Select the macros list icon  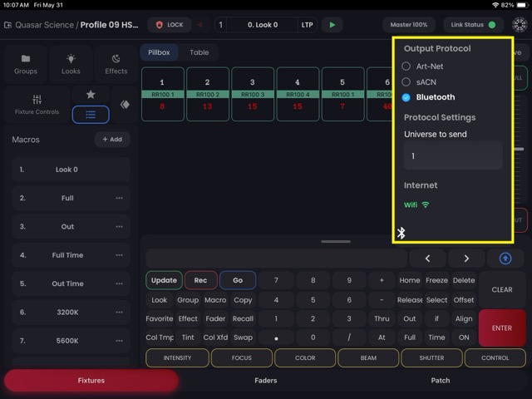pos(91,115)
